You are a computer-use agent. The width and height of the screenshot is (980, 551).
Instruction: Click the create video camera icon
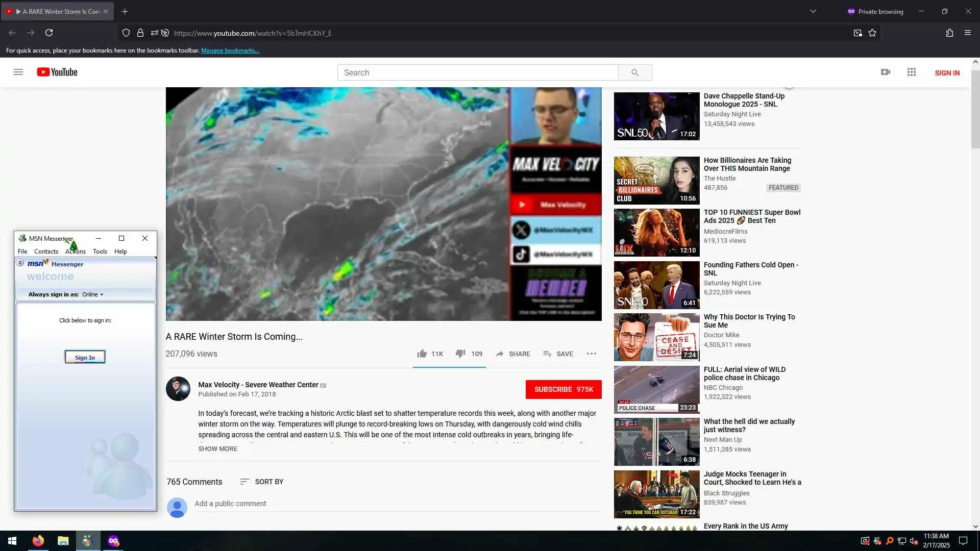(886, 72)
